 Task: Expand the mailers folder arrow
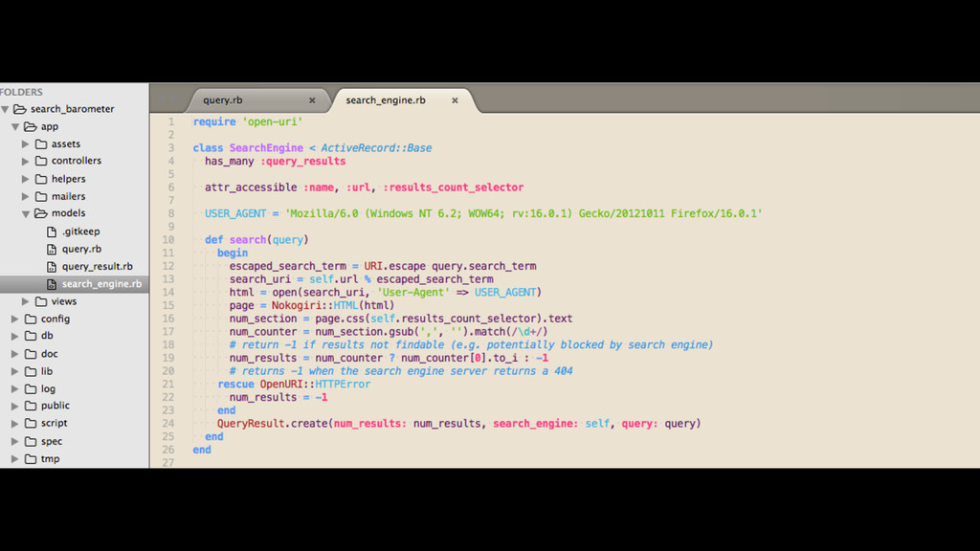[26, 197]
